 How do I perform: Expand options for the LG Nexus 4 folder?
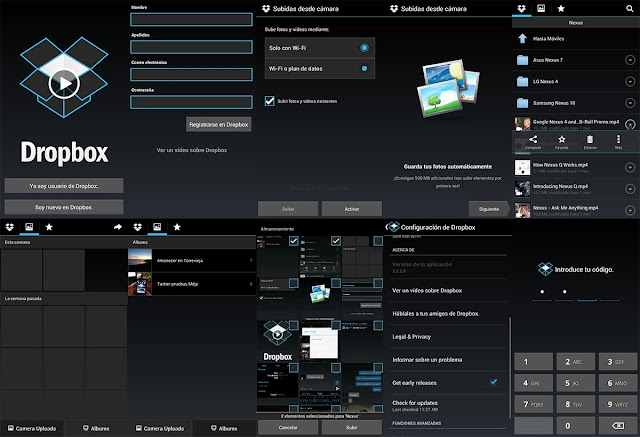[630, 82]
